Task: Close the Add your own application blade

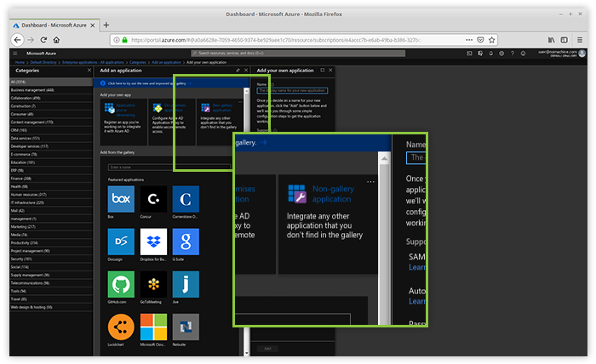Action: click(330, 71)
